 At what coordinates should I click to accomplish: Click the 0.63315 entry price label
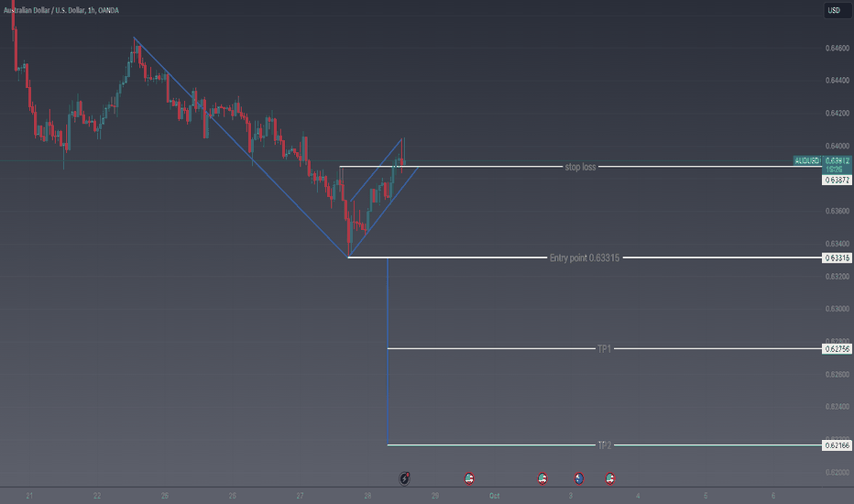838,257
